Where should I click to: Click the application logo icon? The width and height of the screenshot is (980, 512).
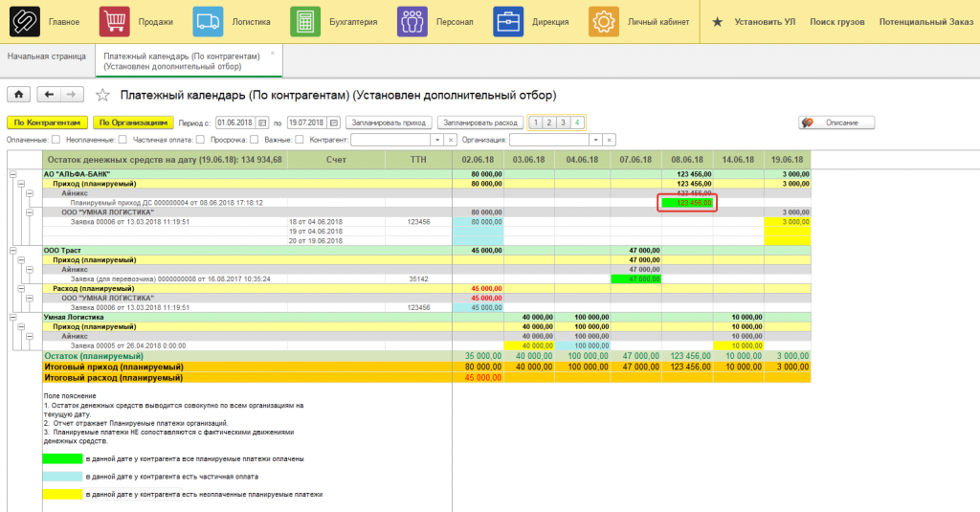pyautogui.click(x=24, y=21)
